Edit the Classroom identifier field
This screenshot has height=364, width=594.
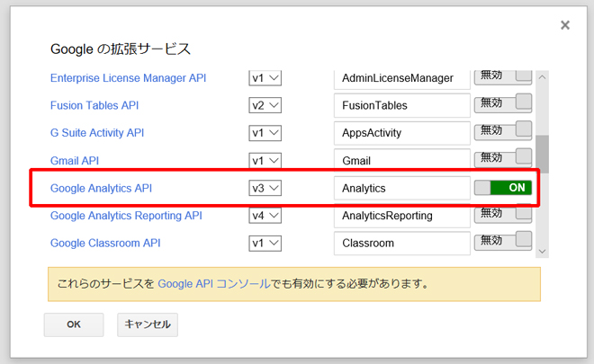coord(402,244)
